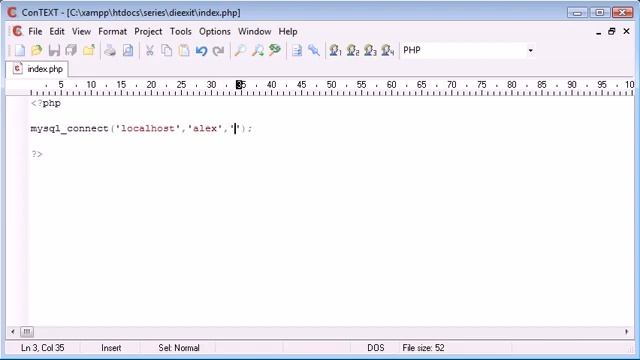Click the Find Next icon
The image size is (640, 360).
click(258, 51)
